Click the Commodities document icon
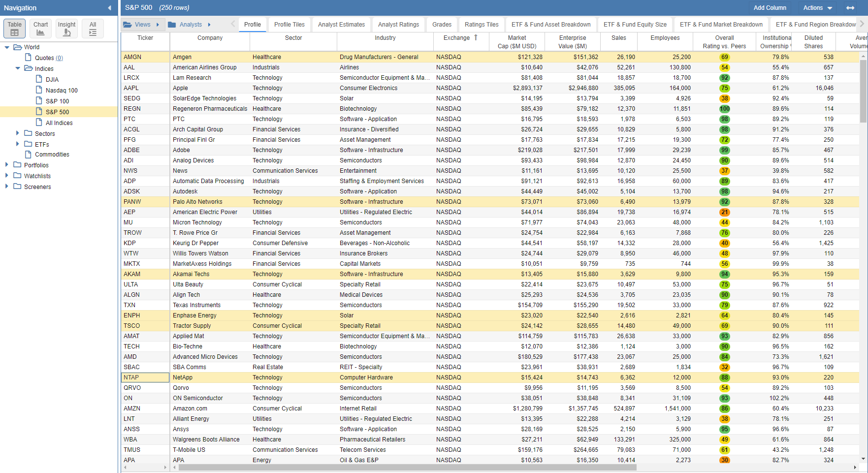The image size is (868, 473). 29,154
